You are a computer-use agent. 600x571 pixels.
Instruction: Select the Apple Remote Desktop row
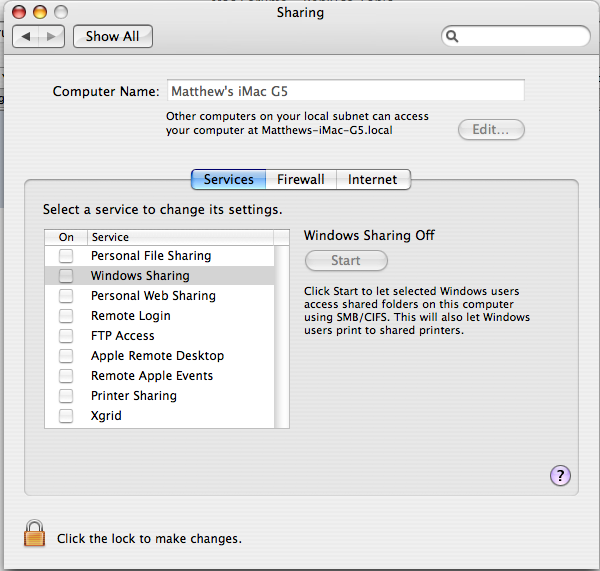coord(160,356)
